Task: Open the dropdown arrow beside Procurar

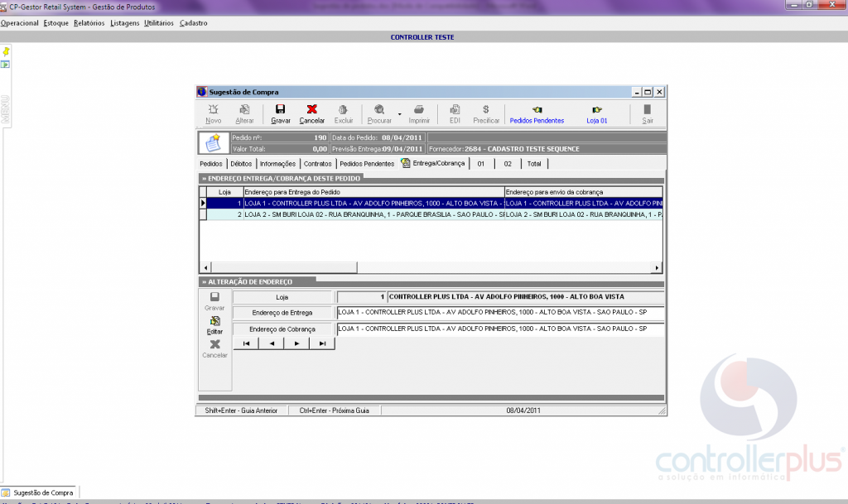Action: (x=400, y=114)
